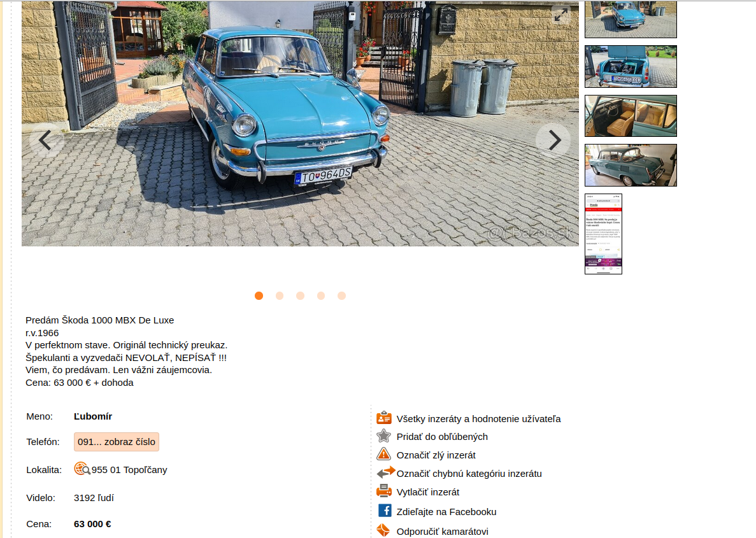Click the star favorites icon
The image size is (756, 538).
384,435
